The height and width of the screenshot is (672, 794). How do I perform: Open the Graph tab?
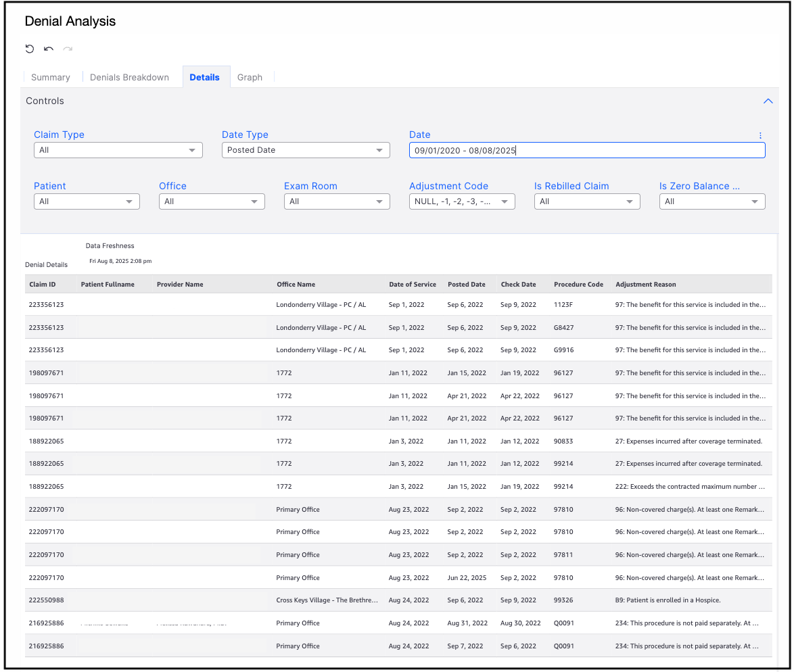(250, 77)
